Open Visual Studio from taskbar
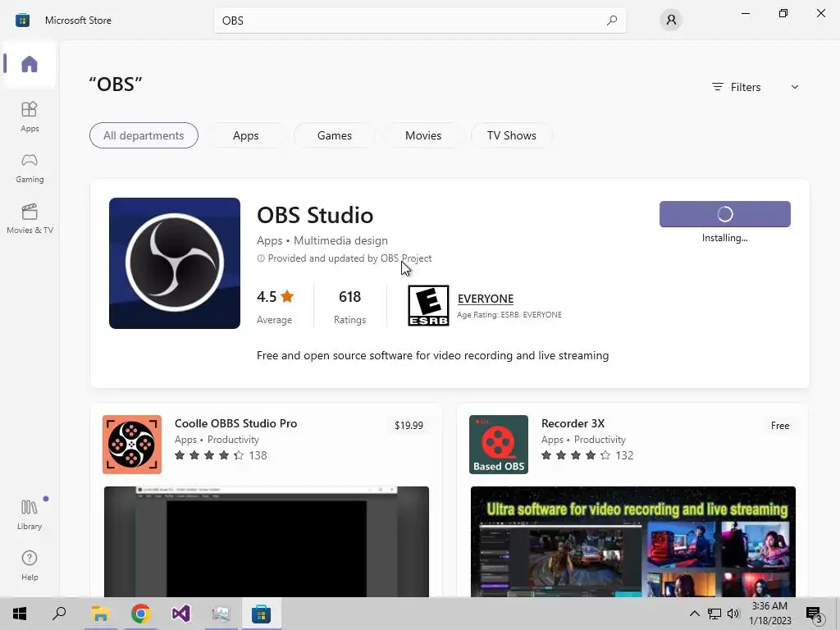 point(180,614)
